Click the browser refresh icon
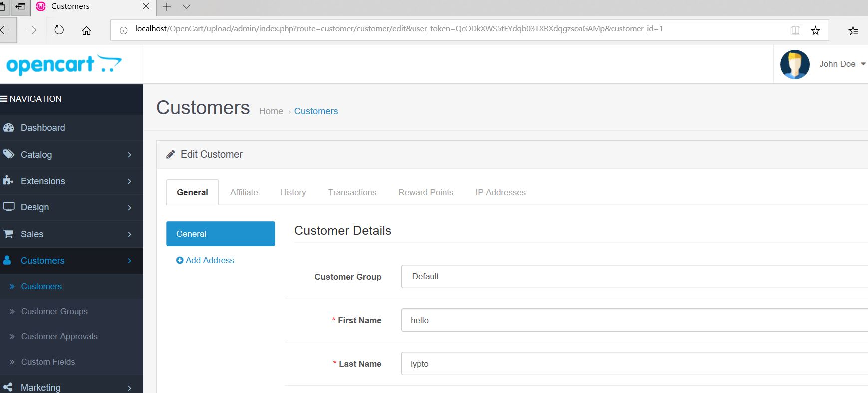 coord(59,30)
